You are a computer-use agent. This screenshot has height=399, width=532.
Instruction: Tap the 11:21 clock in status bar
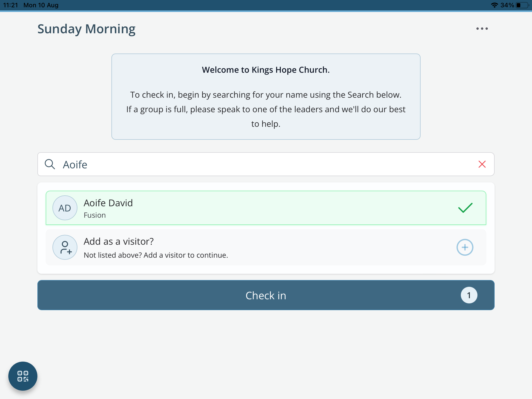[x=10, y=5]
